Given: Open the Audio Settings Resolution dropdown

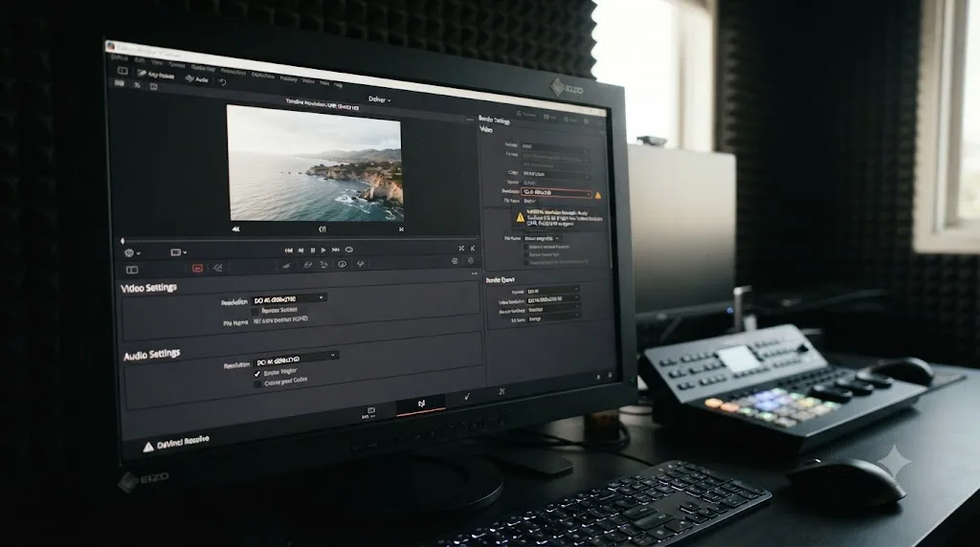Looking at the screenshot, I should tap(297, 359).
